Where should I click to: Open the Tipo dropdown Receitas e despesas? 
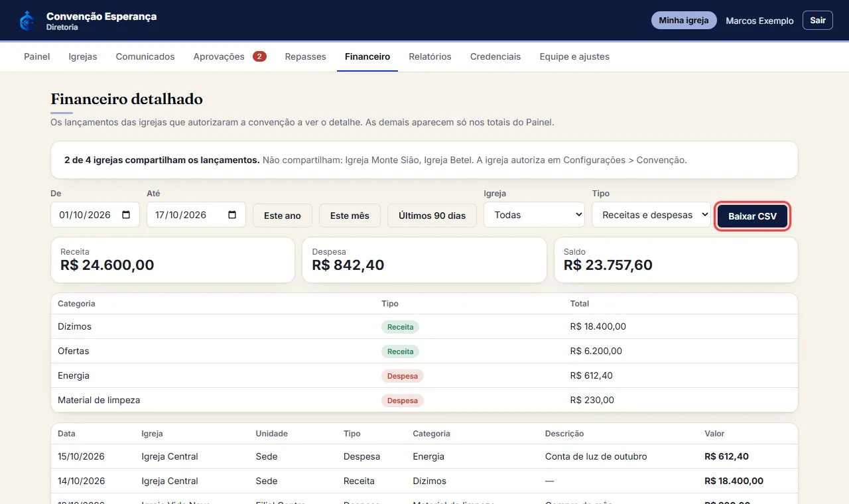coord(651,215)
